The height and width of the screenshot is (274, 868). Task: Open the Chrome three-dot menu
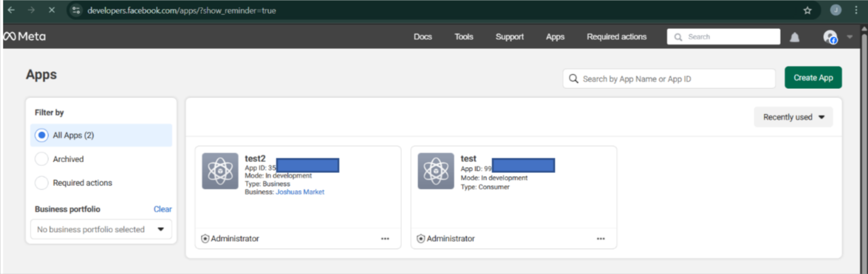(856, 10)
